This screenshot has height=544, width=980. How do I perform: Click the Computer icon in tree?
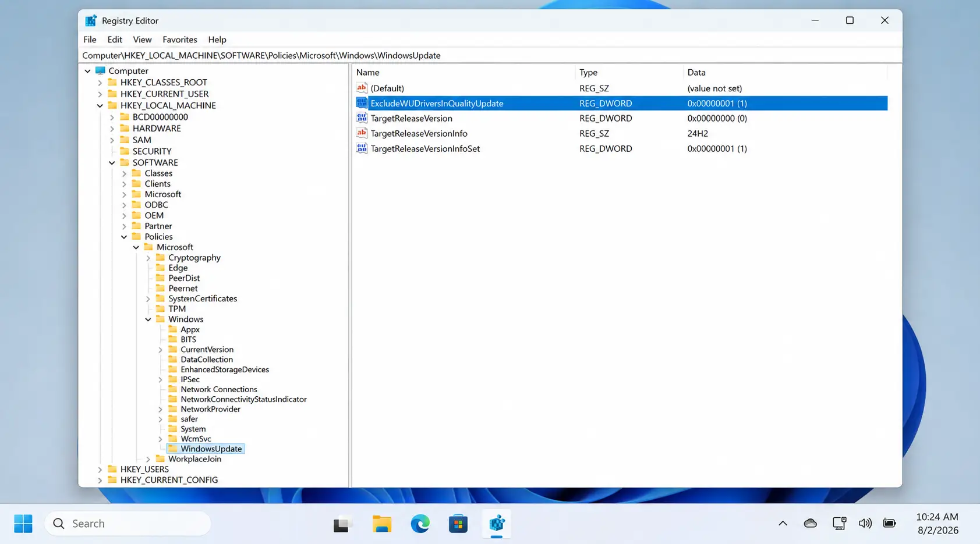[100, 70]
